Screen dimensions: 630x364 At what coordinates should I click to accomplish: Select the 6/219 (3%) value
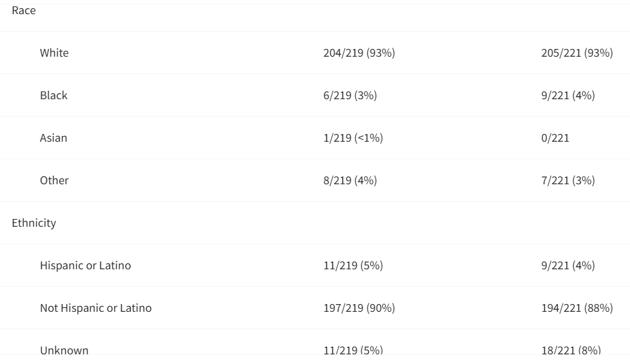click(349, 95)
